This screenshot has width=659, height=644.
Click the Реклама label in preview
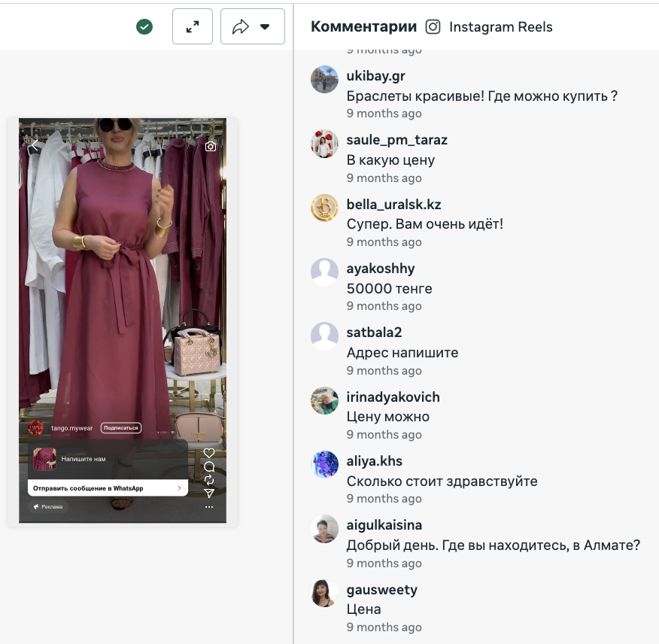pos(49,506)
